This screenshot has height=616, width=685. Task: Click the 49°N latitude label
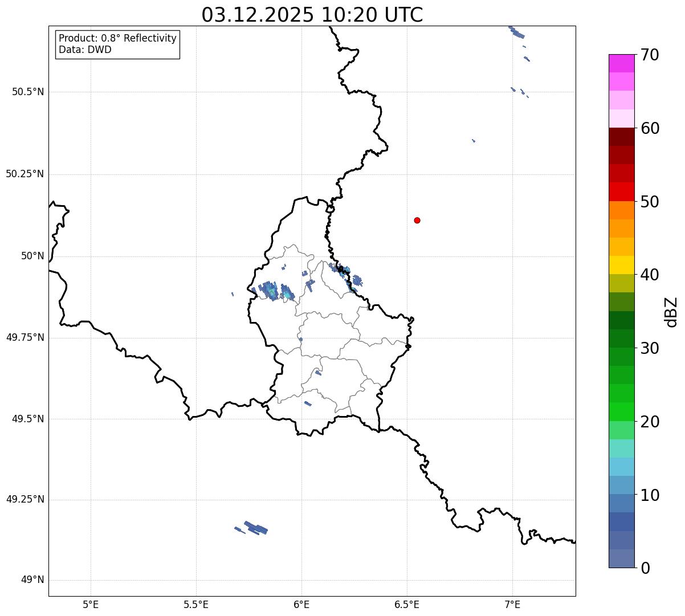(x=32, y=580)
